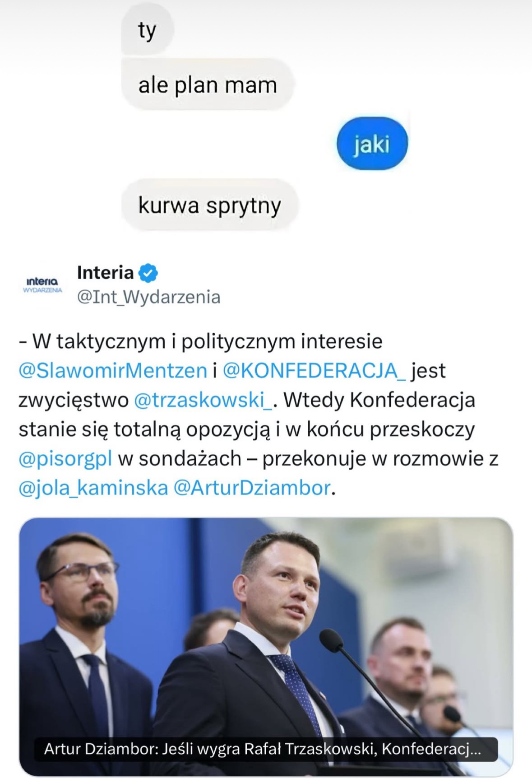Select the blue 'jaki' message bubble
This screenshot has width=532, height=779.
point(372,145)
